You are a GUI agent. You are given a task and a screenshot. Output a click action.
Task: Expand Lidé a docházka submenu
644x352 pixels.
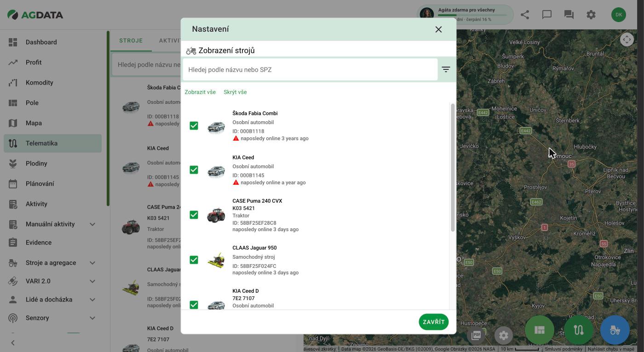[x=92, y=300]
